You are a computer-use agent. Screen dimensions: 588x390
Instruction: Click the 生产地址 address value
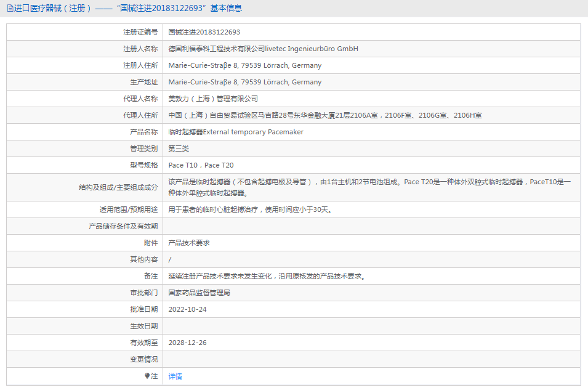(244, 82)
